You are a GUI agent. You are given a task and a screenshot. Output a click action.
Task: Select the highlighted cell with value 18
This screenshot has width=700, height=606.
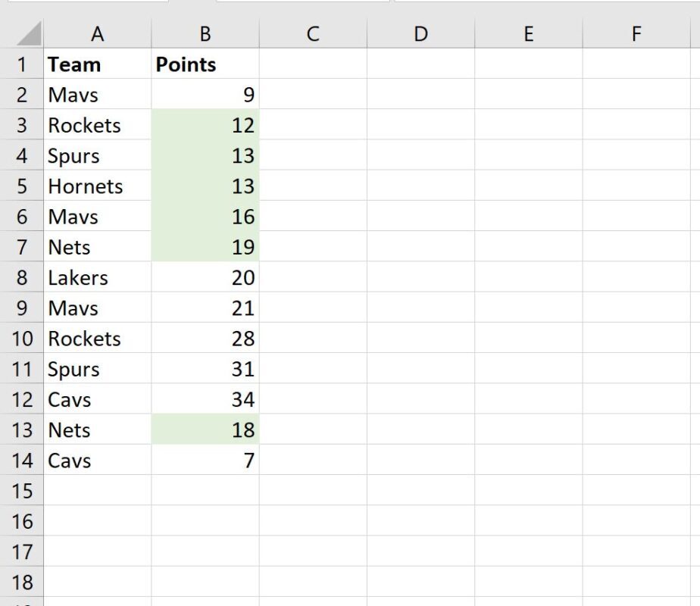pyautogui.click(x=205, y=430)
